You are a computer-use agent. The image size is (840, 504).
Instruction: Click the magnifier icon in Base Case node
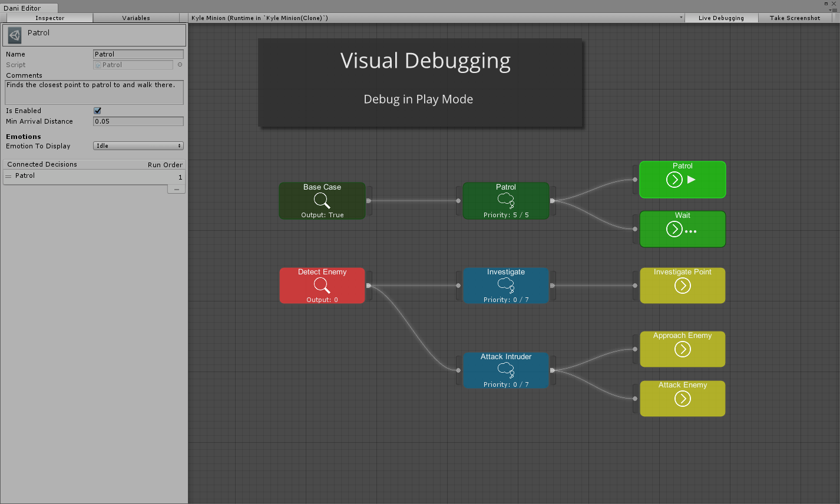322,201
